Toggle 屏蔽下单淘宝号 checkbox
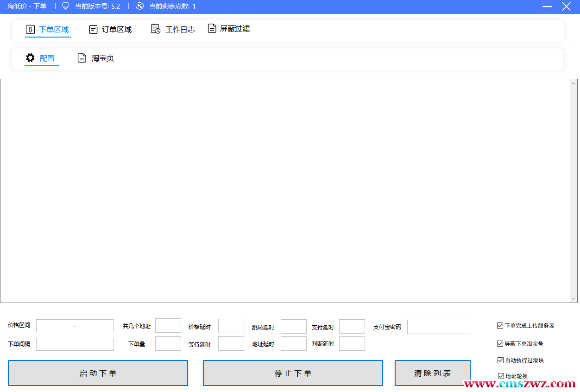This screenshot has height=392, width=580. (x=500, y=344)
